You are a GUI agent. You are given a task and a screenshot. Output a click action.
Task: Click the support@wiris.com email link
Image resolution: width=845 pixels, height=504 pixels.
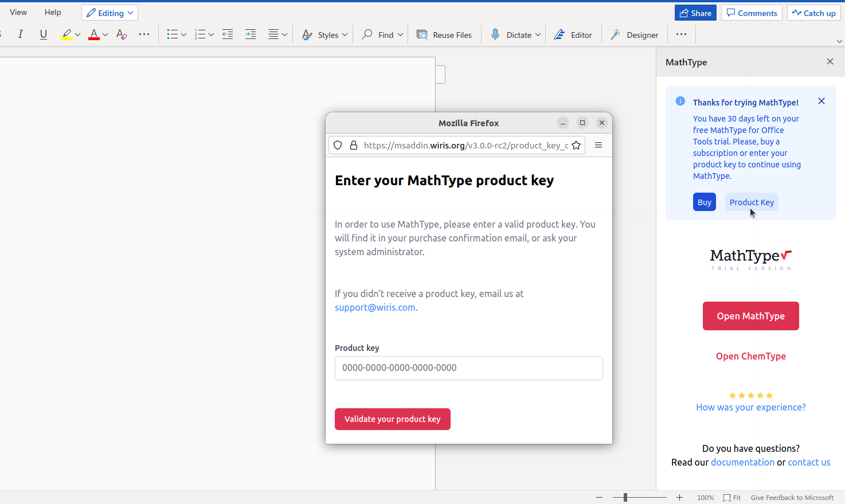pyautogui.click(x=375, y=307)
